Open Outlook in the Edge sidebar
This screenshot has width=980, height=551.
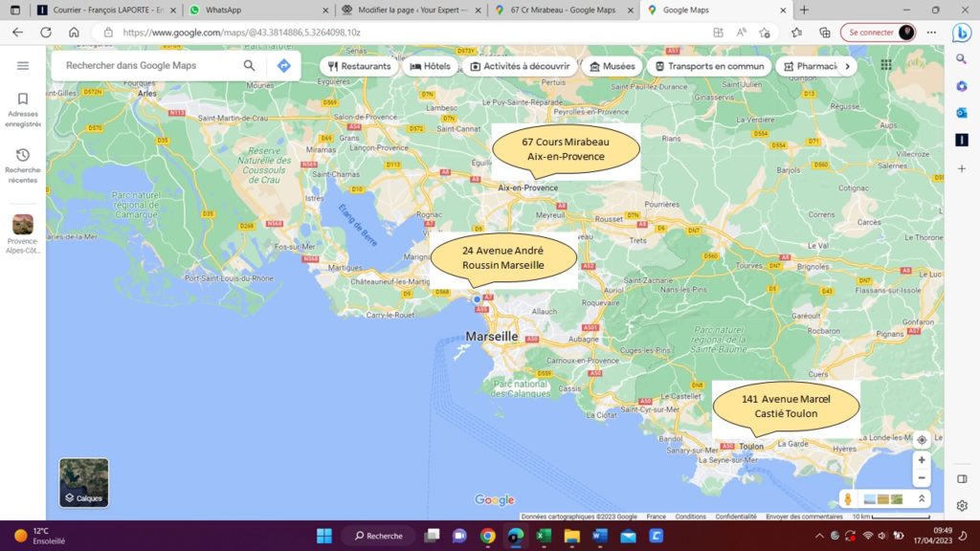pos(961,113)
